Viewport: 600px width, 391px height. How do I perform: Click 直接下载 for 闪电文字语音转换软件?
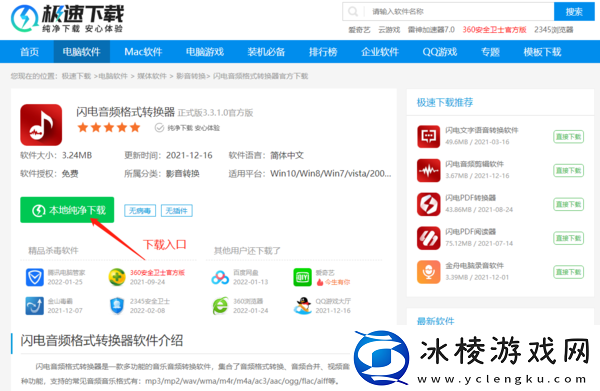(568, 137)
